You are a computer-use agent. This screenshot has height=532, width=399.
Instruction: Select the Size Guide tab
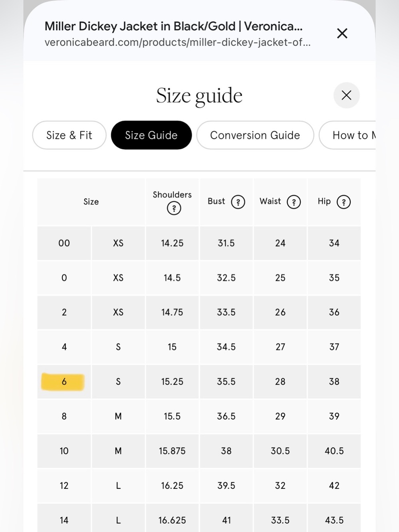[x=151, y=135]
